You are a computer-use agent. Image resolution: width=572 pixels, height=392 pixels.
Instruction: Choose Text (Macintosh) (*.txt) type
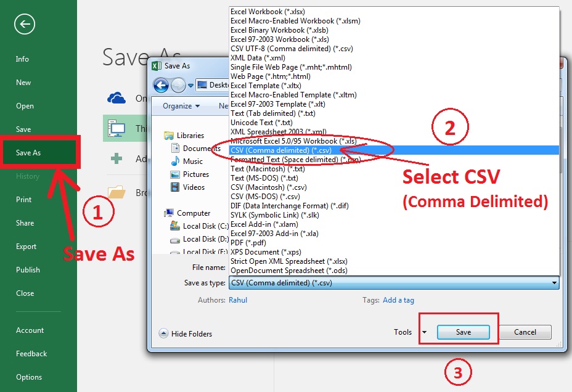(x=394, y=169)
